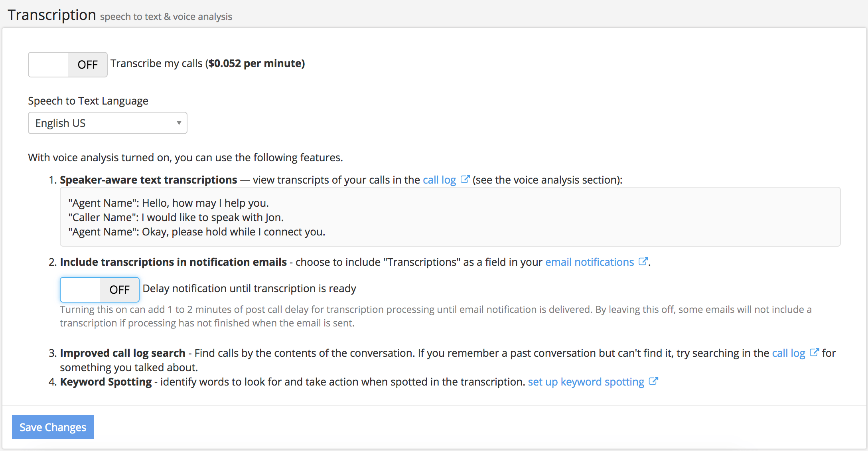Toggle the Transcribe my calls switch
868x451 pixels.
point(67,65)
